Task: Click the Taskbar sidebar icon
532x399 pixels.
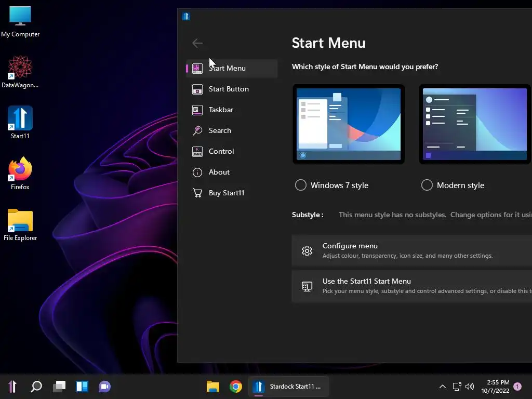Action: 197,110
